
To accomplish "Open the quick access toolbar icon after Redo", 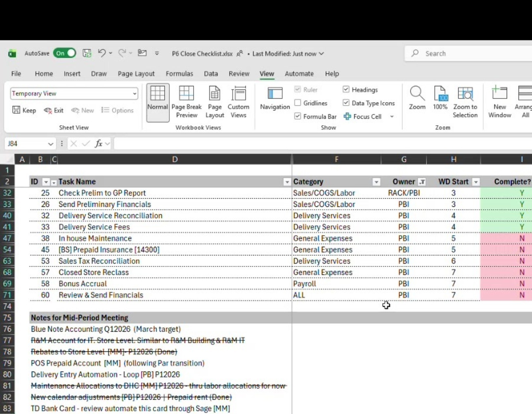I will [142, 53].
